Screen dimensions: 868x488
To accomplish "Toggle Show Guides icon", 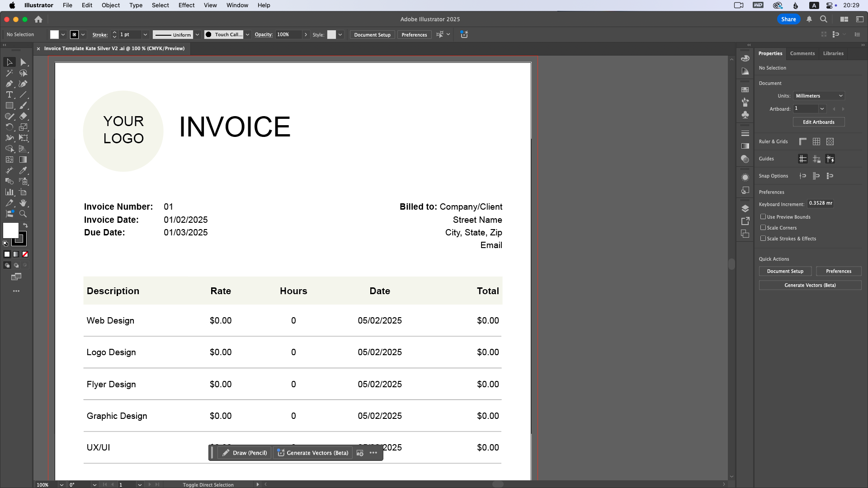I will pos(803,159).
